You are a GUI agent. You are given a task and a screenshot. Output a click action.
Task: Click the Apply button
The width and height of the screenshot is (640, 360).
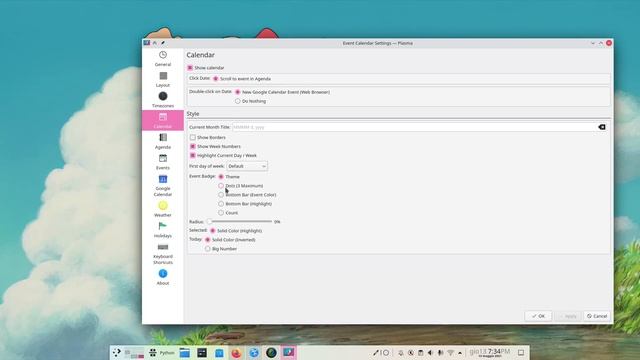pyautogui.click(x=567, y=316)
